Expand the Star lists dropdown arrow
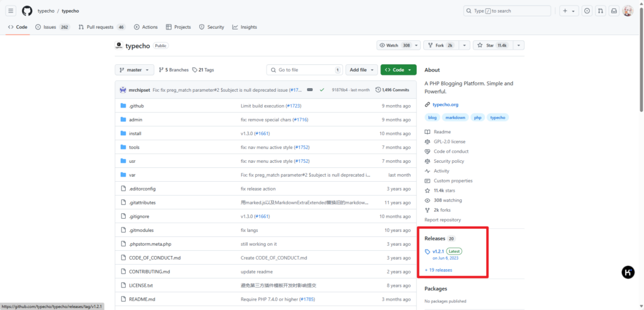 pyautogui.click(x=519, y=45)
